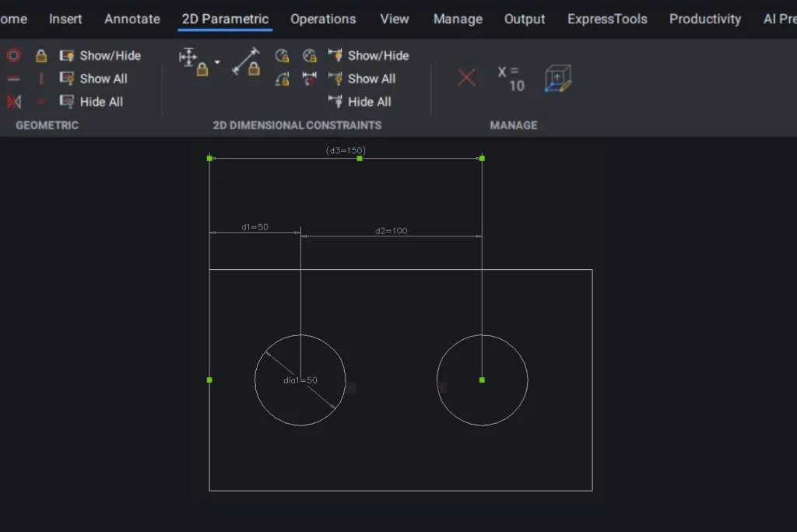Click the green grip on rectangle's left edge
797x532 pixels.
[209, 380]
